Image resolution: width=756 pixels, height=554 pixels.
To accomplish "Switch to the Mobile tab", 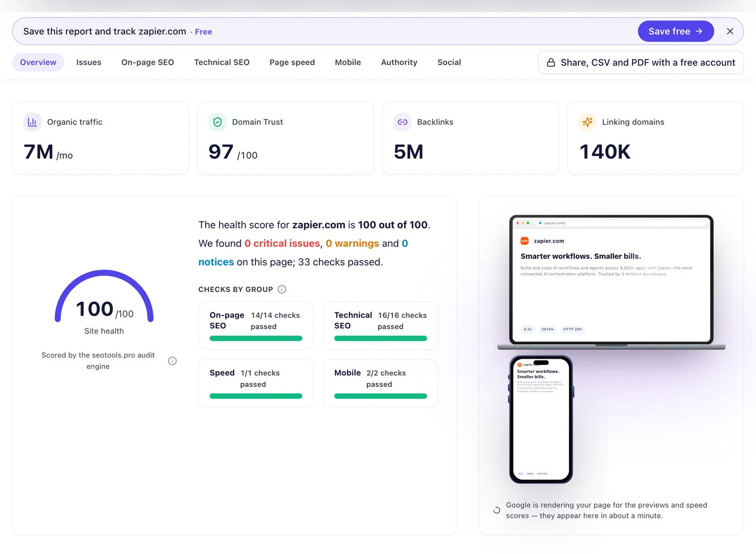I will pyautogui.click(x=348, y=62).
